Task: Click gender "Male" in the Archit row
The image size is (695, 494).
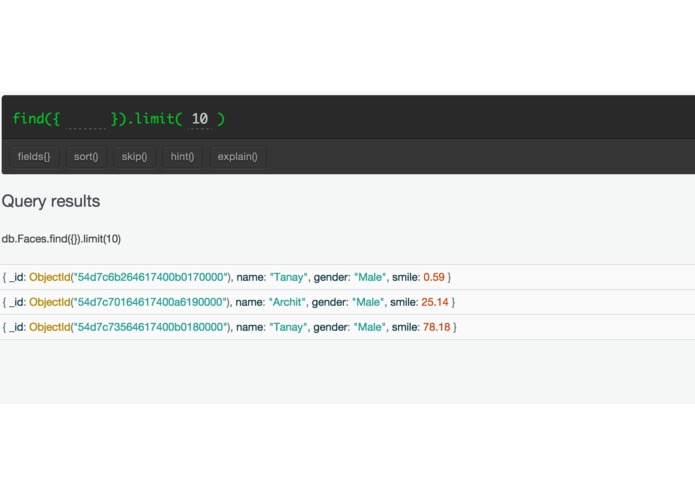Action: (368, 302)
